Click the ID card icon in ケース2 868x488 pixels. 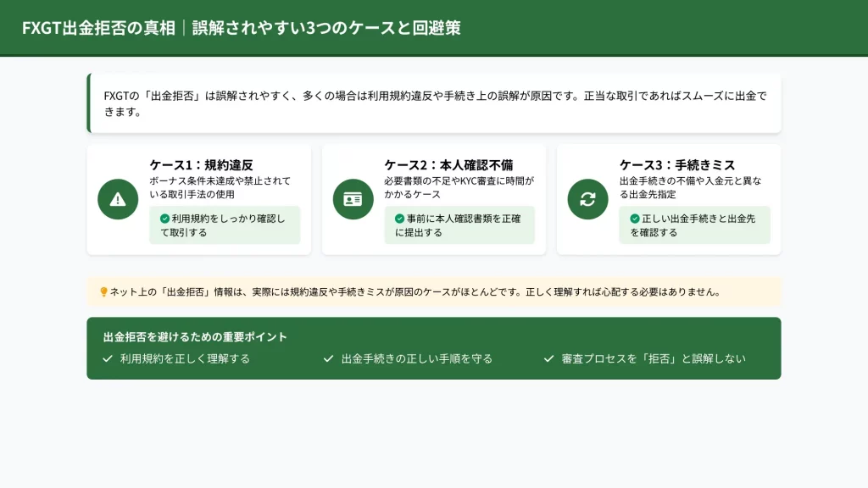[353, 199]
